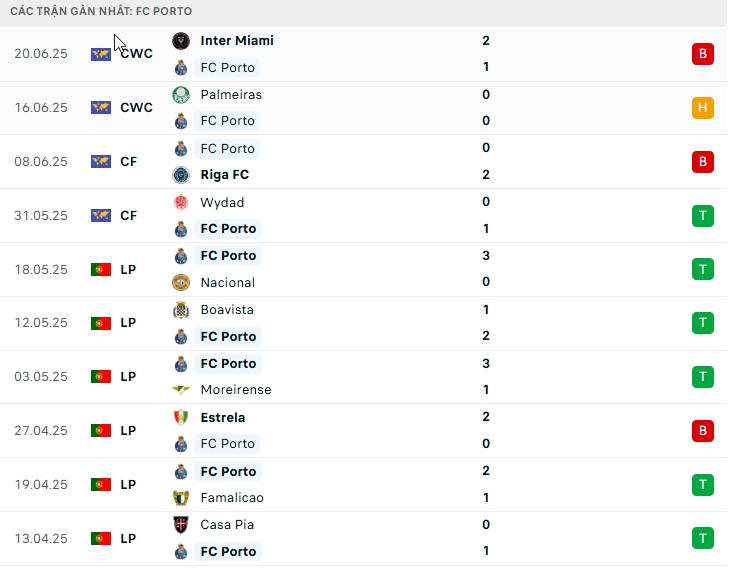
Task: Open the Inter Miami team link
Action: point(237,41)
